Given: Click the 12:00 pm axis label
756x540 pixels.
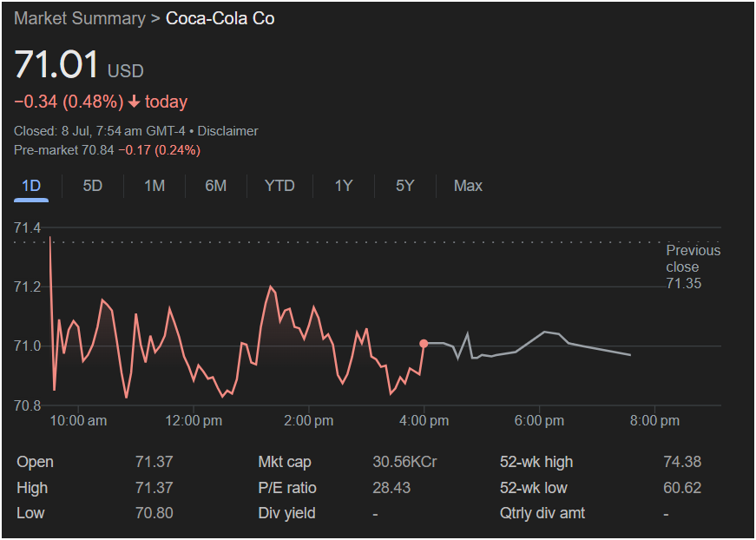Looking at the screenshot, I should (x=194, y=421).
